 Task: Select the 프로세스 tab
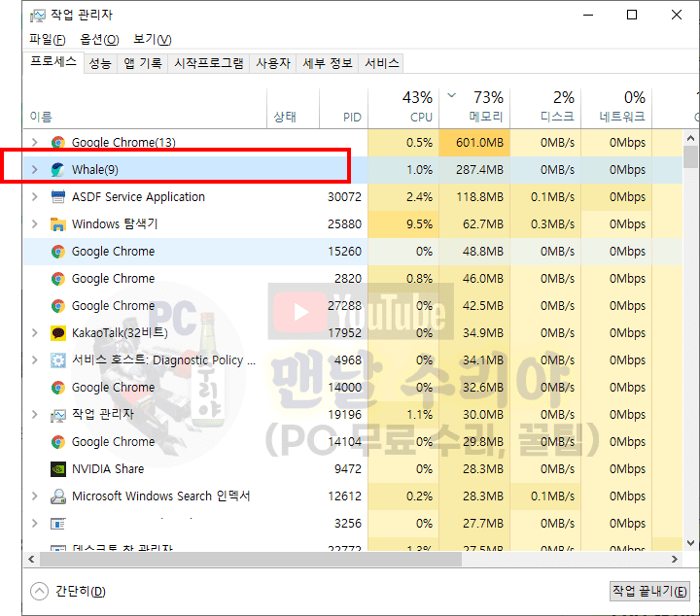point(53,62)
